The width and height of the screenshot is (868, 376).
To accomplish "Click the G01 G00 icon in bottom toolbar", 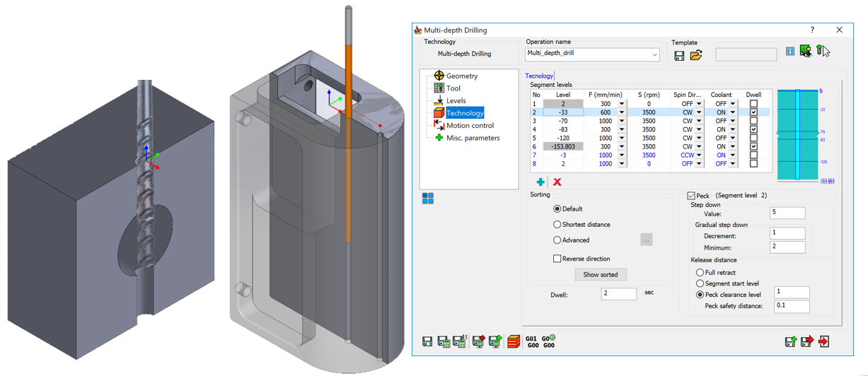I will pos(531,342).
